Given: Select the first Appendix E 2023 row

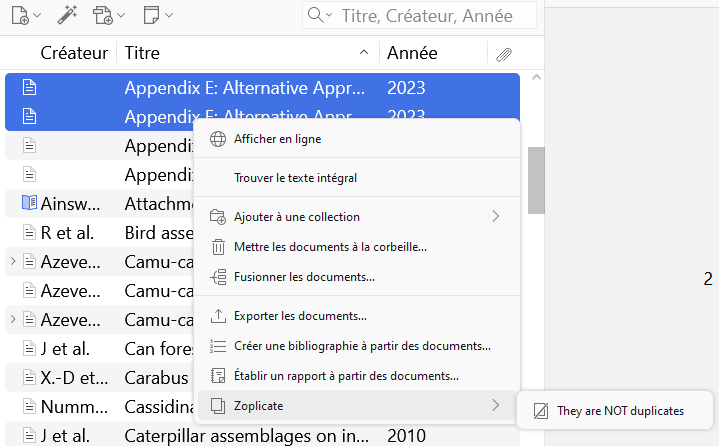Looking at the screenshot, I should (x=262, y=88).
